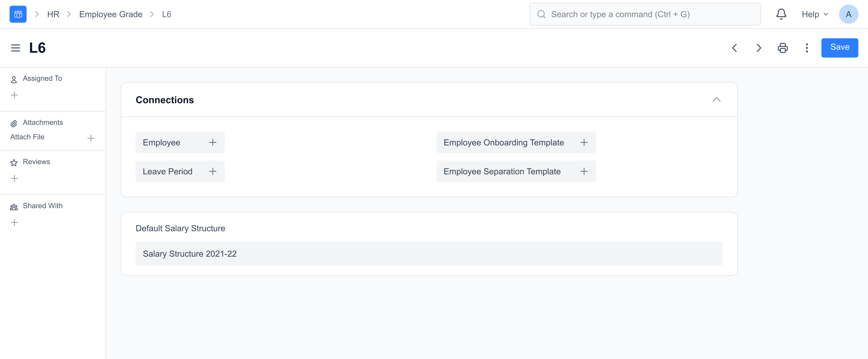This screenshot has width=868, height=359.
Task: Add a user under Shared With
Action: 14,222
